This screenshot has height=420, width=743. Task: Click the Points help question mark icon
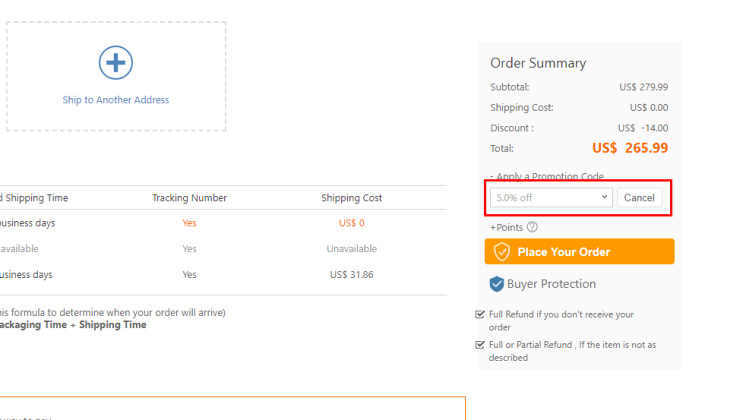[x=532, y=227]
